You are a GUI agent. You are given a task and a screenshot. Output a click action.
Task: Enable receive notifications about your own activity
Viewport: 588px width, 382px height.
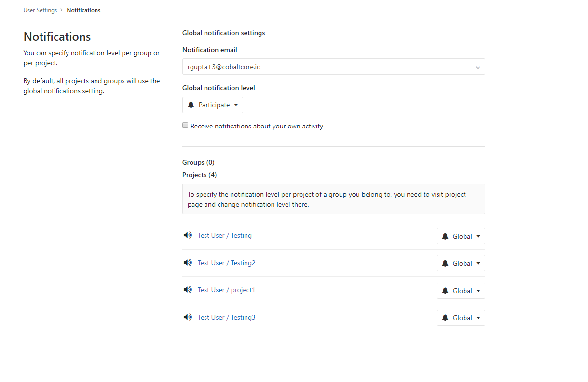click(185, 126)
